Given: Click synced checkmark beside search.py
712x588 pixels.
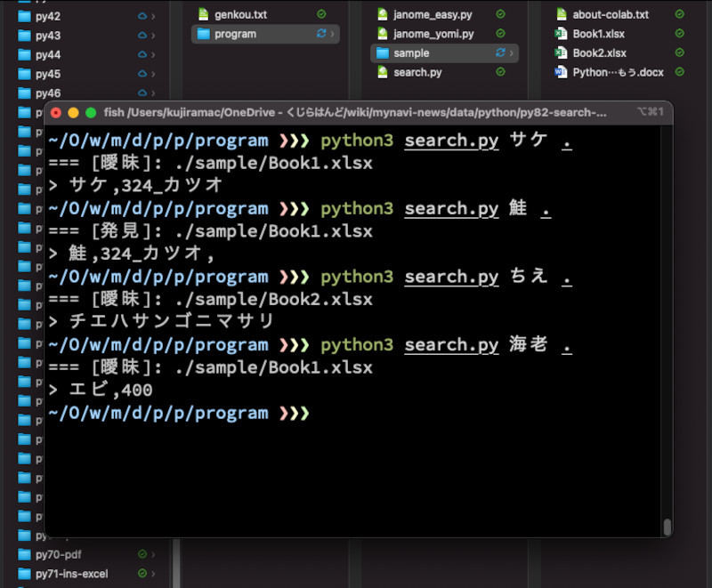Looking at the screenshot, I should click(x=500, y=72).
